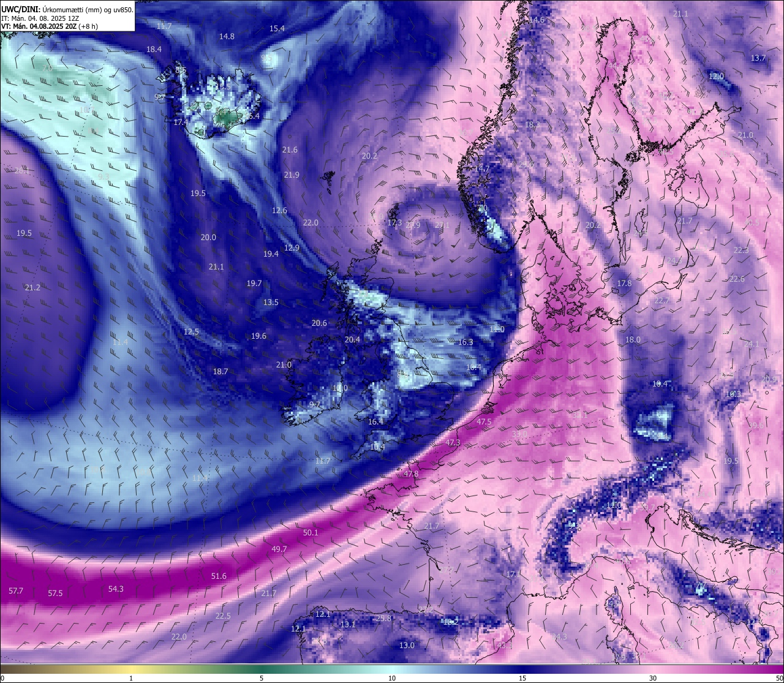Click the 15 tick label on the color scale
Viewport: 784px width, 683px height.
(522, 678)
